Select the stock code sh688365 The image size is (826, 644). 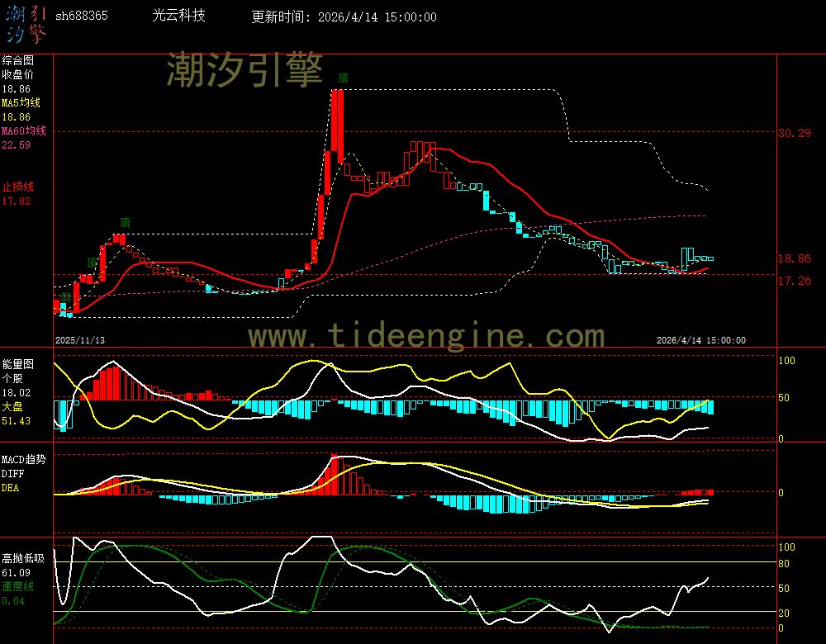[x=81, y=17]
